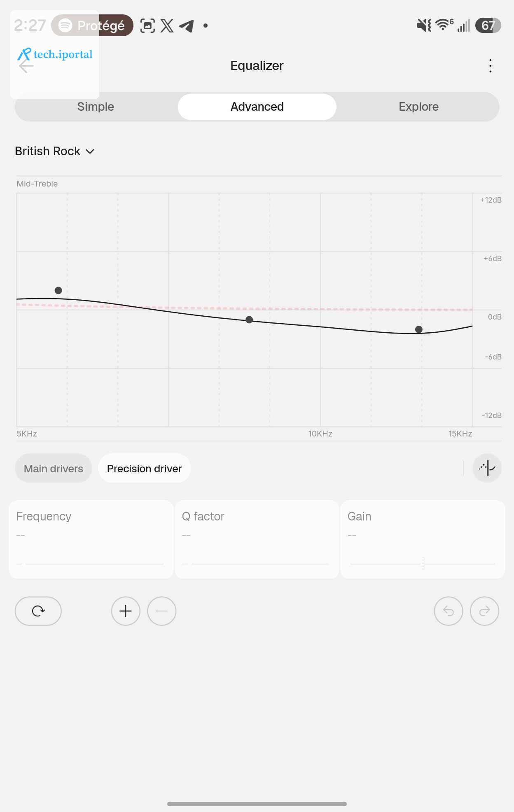Click the Gain slider track
The width and height of the screenshot is (514, 812).
point(423,564)
